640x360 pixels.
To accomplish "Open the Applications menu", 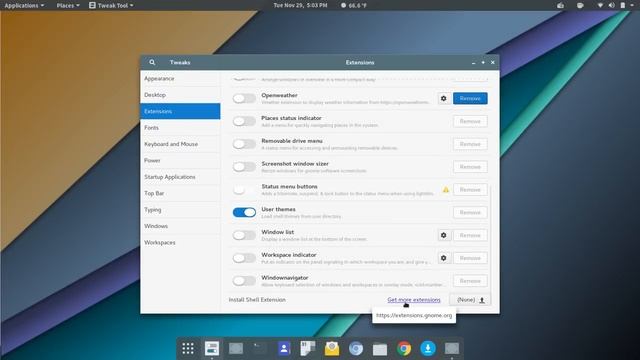I will [24, 5].
